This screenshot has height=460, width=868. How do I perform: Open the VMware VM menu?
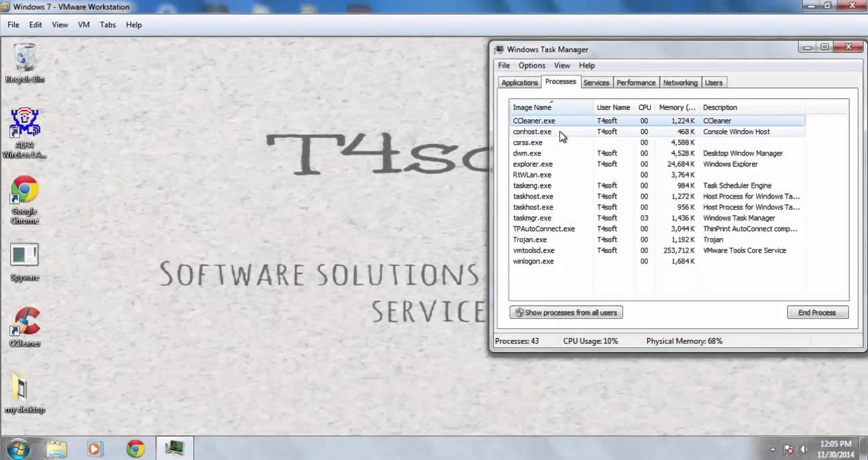(x=83, y=24)
